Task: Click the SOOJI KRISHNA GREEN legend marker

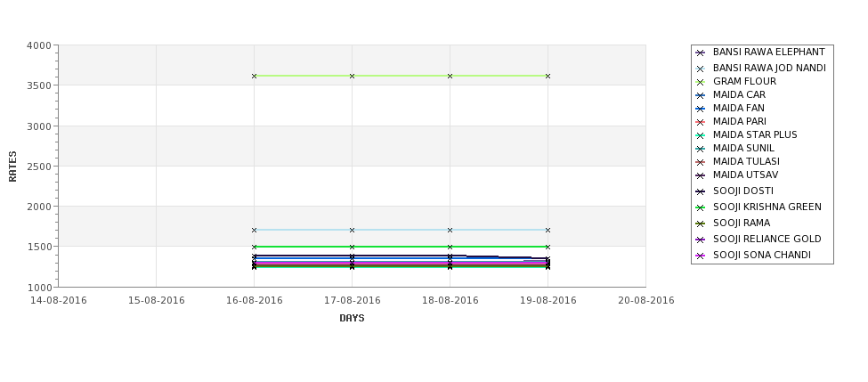Action: (701, 207)
